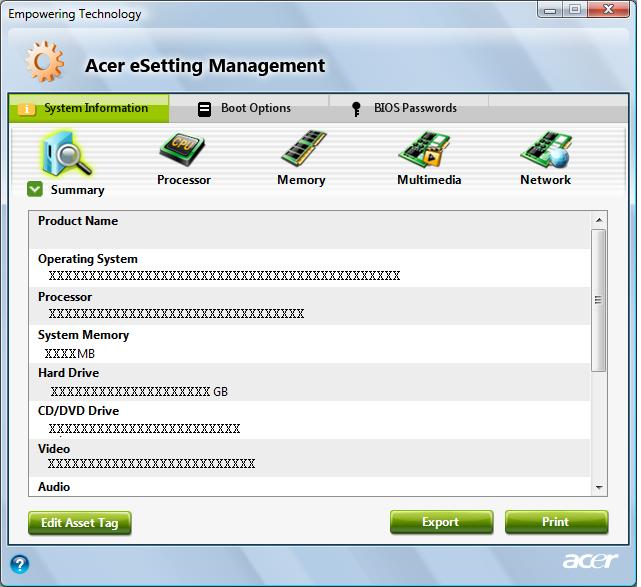This screenshot has height=587, width=641.
Task: Select the CD/DVD Drive row label
Action: point(78,411)
